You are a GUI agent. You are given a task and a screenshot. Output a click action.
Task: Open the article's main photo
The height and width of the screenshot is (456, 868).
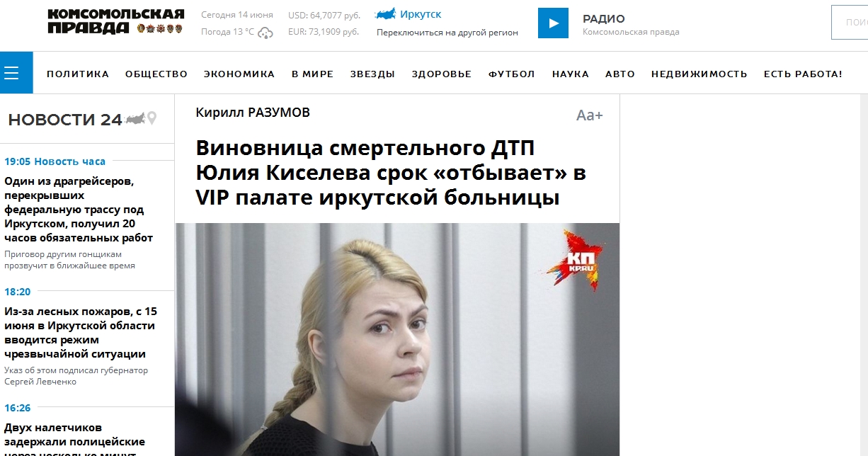pos(397,339)
